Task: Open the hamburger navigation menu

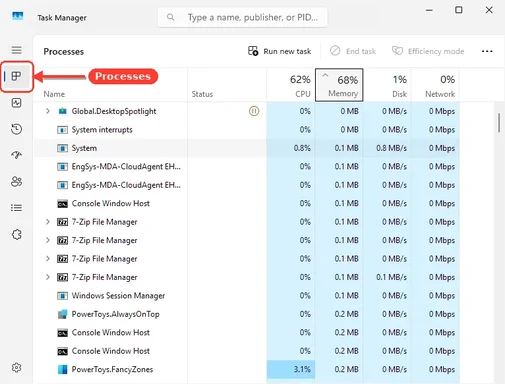Action: coord(16,50)
